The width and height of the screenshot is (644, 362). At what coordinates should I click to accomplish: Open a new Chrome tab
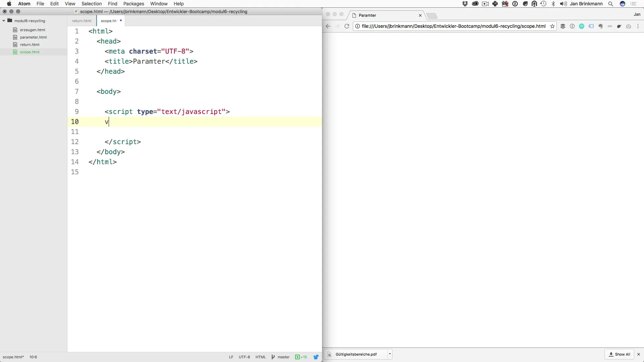(432, 16)
